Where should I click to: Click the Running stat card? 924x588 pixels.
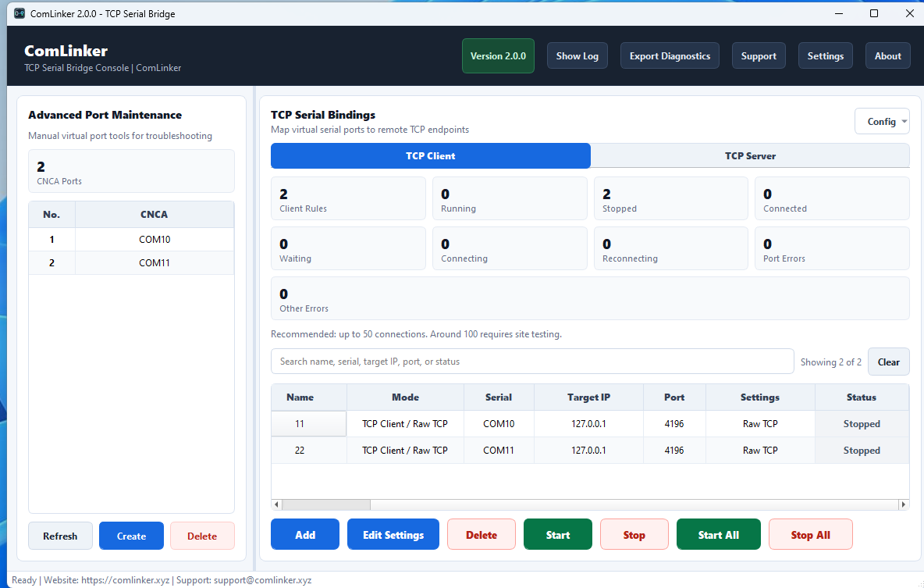point(510,199)
